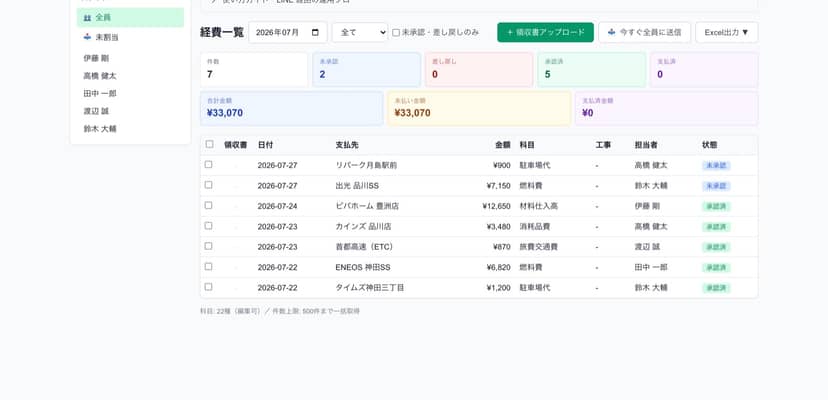Click the 件数 summary card showing 7

point(254,70)
